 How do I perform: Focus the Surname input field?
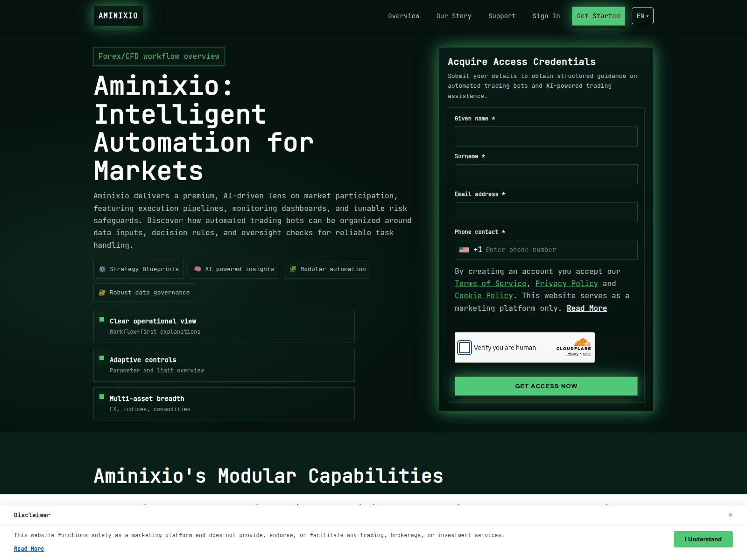(x=546, y=174)
